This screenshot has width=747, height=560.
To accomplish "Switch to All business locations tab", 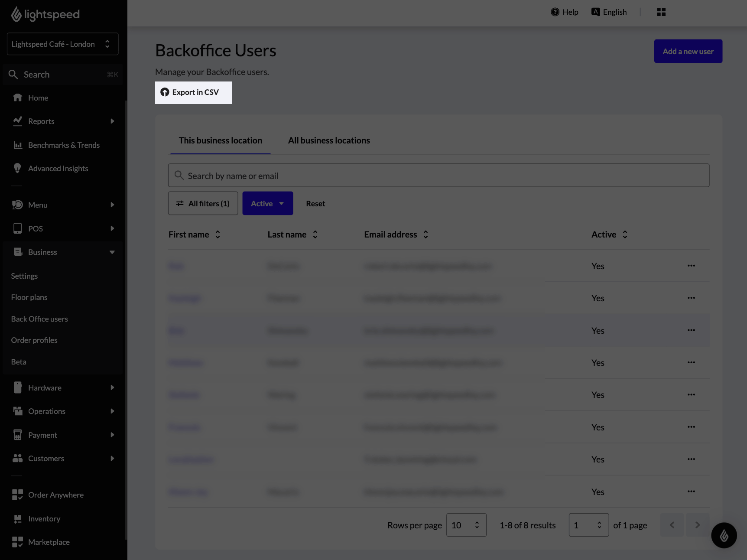I will click(x=329, y=140).
